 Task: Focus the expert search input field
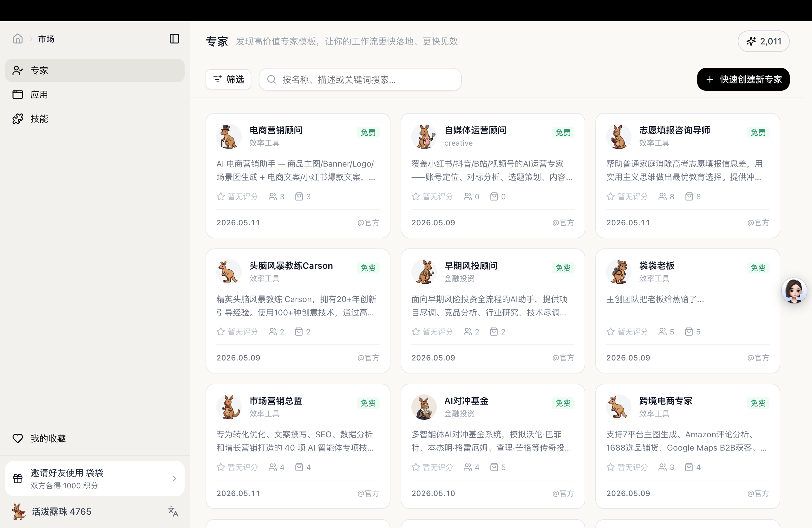pos(360,80)
